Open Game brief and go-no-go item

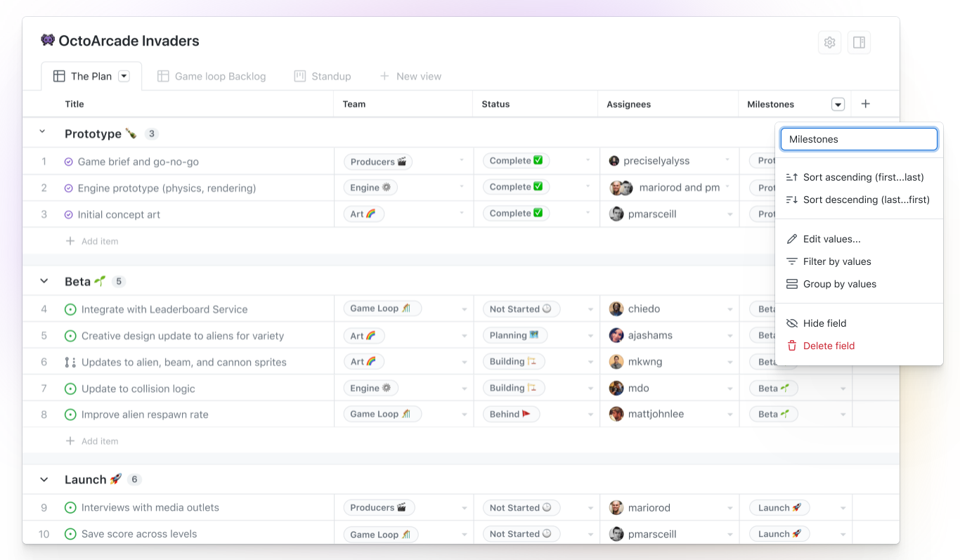(138, 162)
